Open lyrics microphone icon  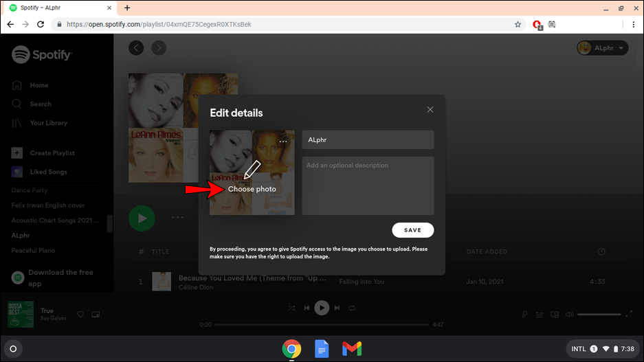tap(524, 315)
